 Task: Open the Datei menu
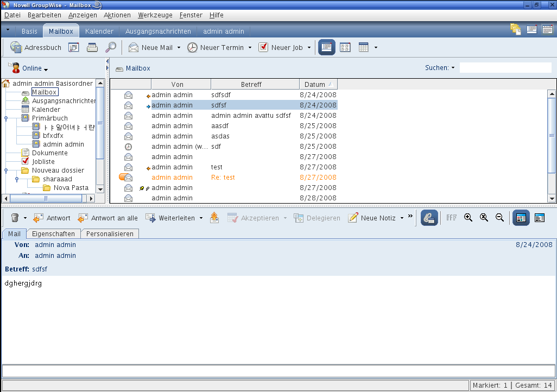[x=12, y=15]
